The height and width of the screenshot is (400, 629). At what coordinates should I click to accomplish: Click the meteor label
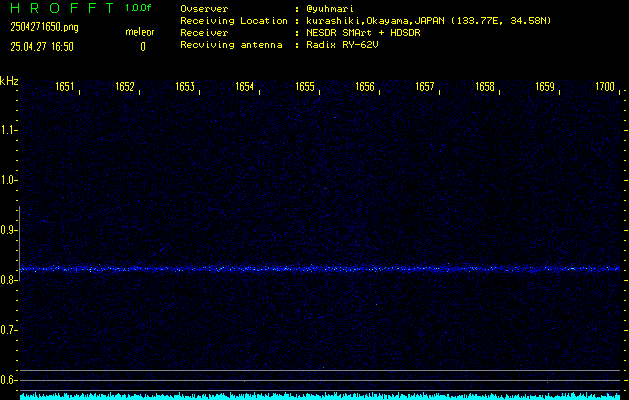140,32
